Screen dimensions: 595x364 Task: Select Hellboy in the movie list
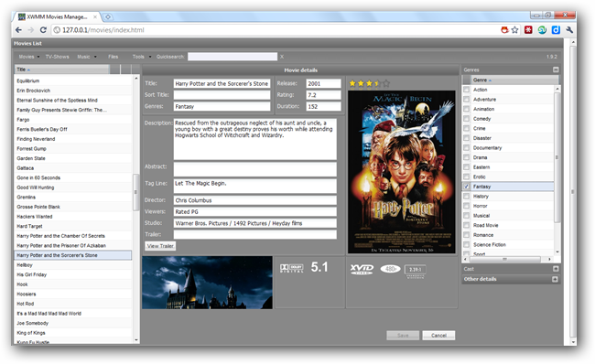point(73,265)
